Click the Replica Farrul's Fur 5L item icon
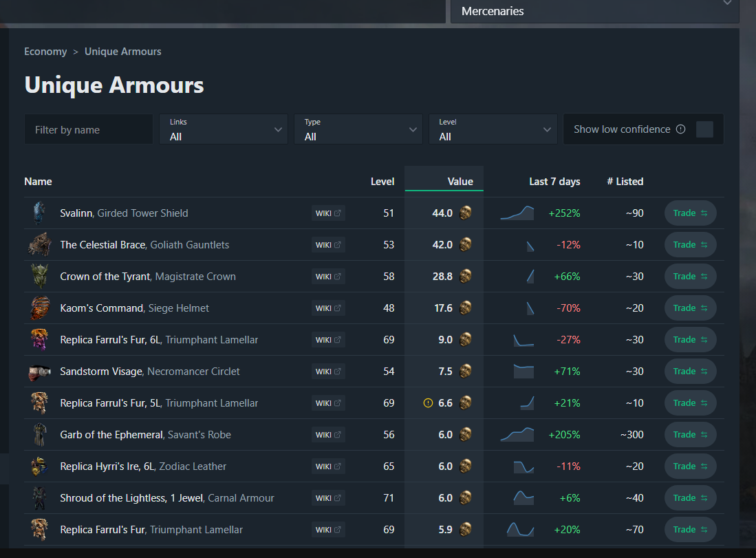Image resolution: width=756 pixels, height=558 pixels. 39,403
